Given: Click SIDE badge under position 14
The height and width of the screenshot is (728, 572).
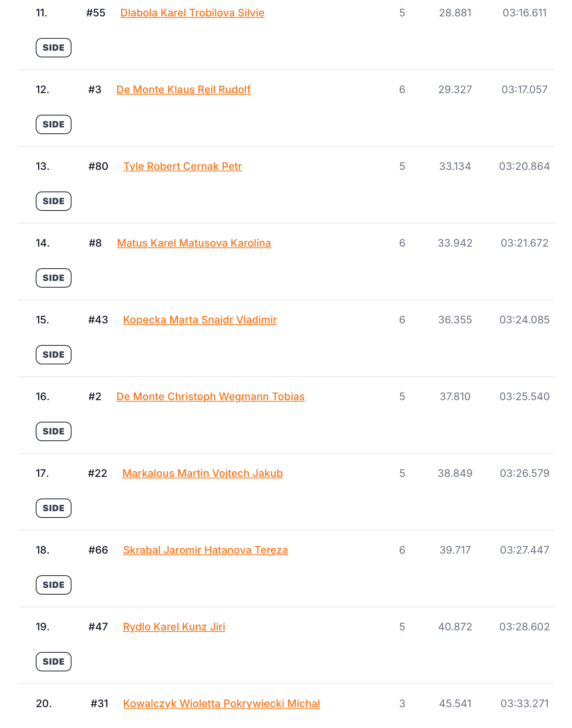Looking at the screenshot, I should tap(54, 278).
